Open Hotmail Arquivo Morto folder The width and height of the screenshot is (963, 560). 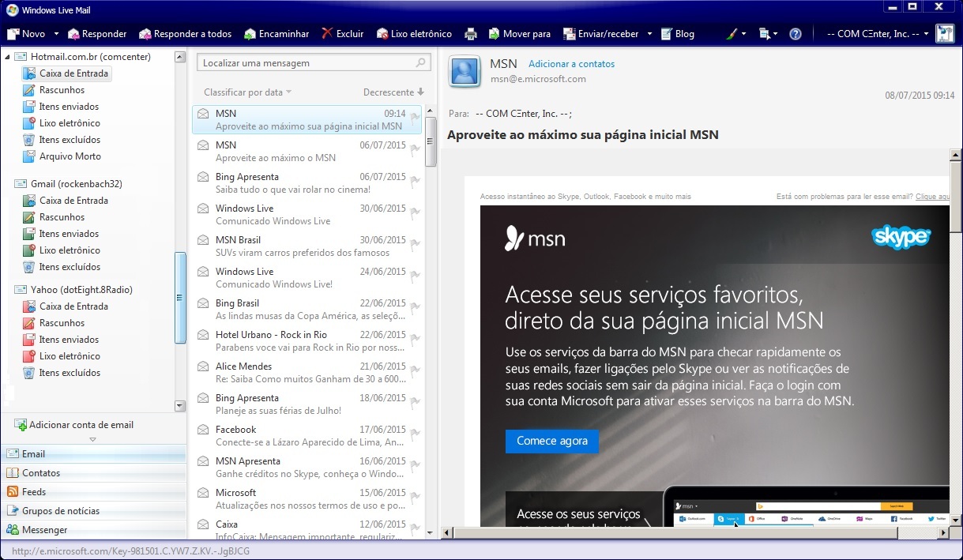(x=62, y=156)
